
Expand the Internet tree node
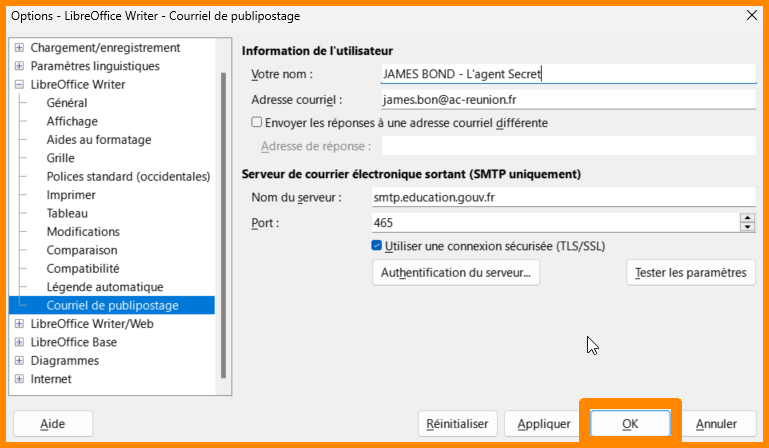(19, 379)
